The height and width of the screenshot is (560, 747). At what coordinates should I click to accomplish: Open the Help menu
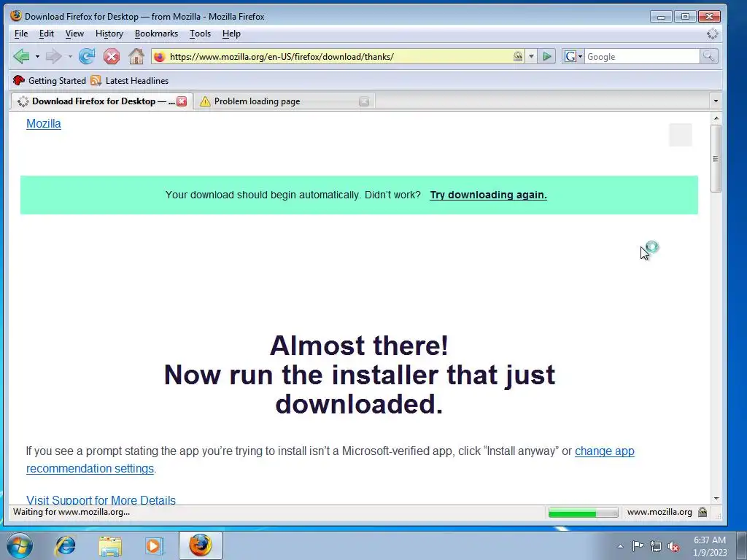pyautogui.click(x=231, y=34)
